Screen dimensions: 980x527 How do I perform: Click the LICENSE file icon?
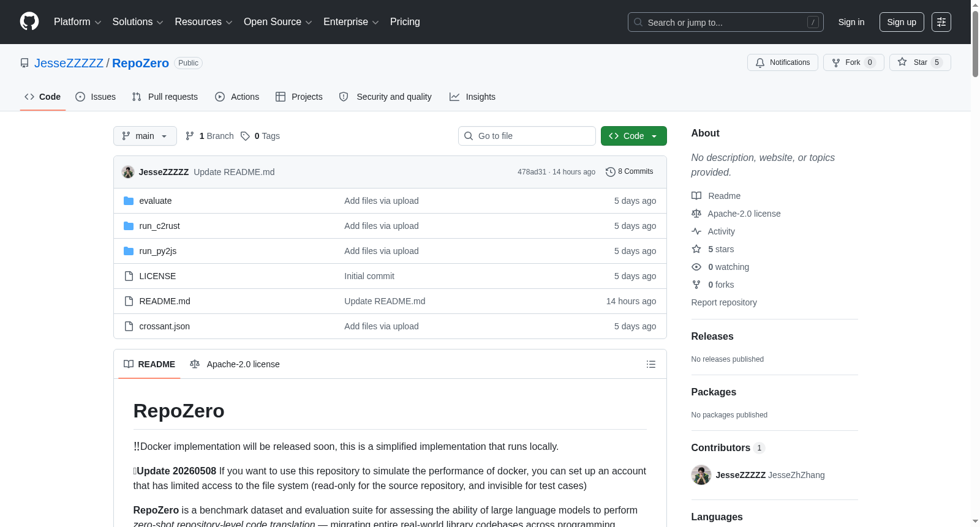tap(129, 276)
